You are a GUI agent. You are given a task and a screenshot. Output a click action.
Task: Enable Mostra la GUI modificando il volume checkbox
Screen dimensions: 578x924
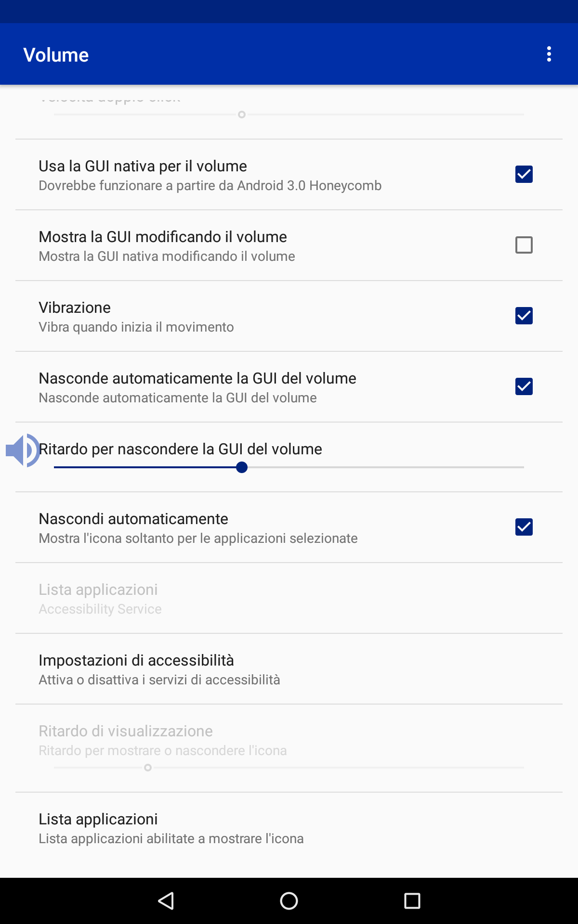click(x=524, y=245)
